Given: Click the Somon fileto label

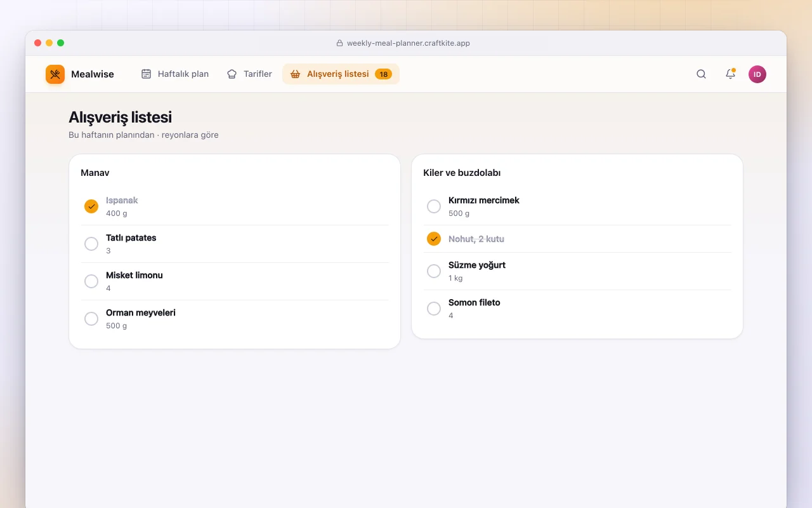Looking at the screenshot, I should (475, 302).
